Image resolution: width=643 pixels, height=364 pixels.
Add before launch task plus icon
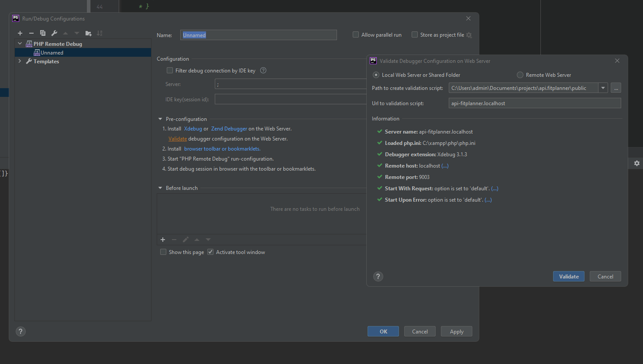click(x=163, y=240)
